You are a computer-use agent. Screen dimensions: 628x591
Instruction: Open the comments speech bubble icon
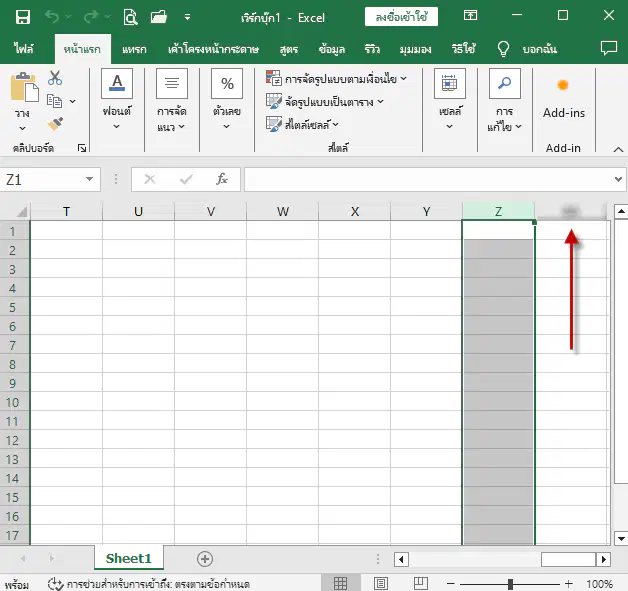pos(608,48)
